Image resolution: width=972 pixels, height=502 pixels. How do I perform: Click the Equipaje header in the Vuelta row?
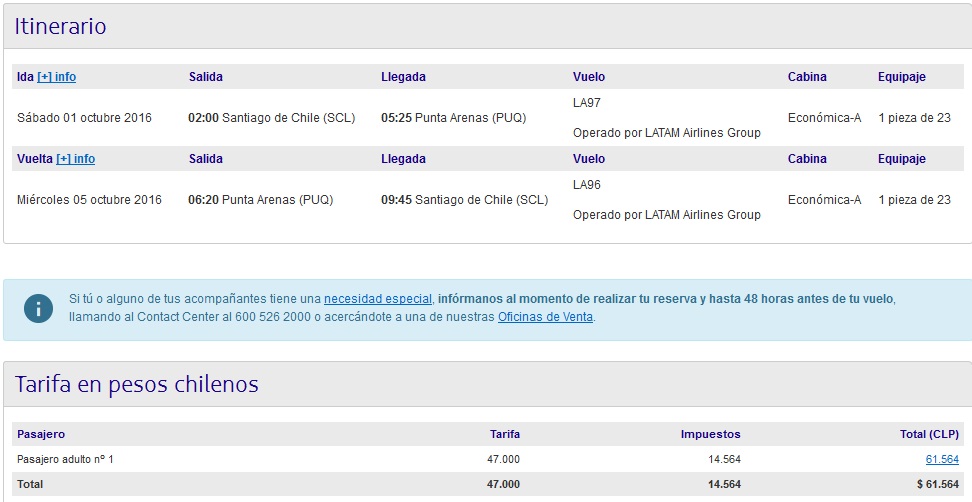point(902,159)
